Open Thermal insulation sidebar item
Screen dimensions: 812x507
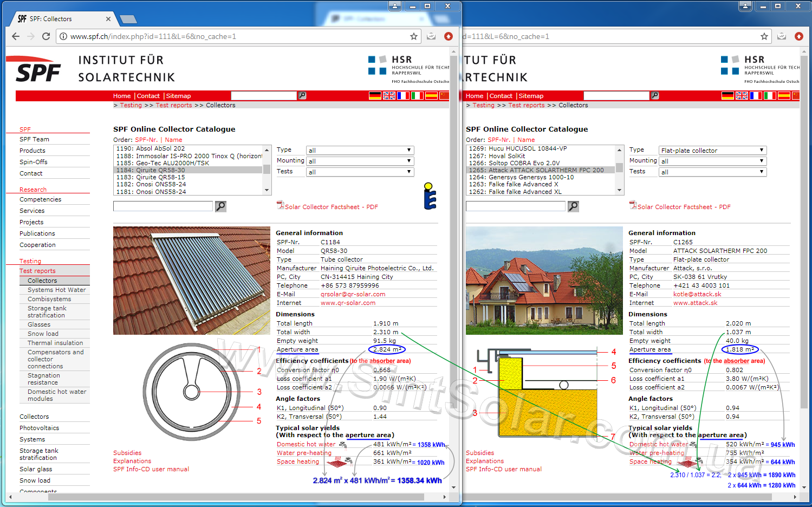[x=55, y=343]
